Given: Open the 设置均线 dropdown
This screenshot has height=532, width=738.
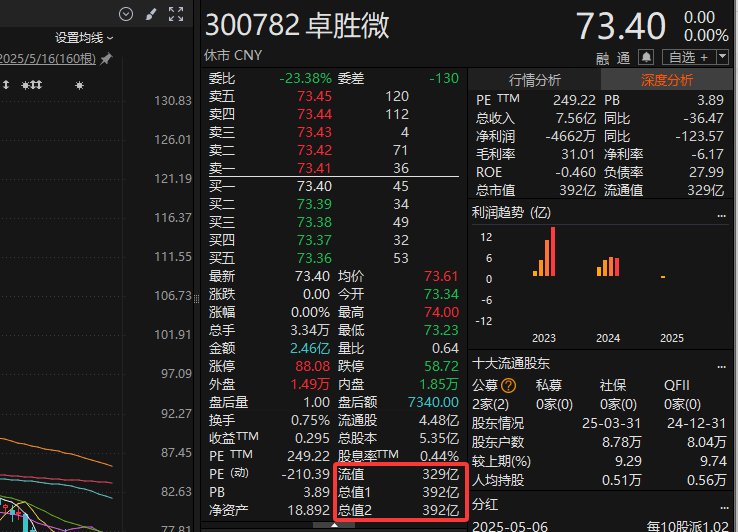Looking at the screenshot, I should click(x=84, y=38).
